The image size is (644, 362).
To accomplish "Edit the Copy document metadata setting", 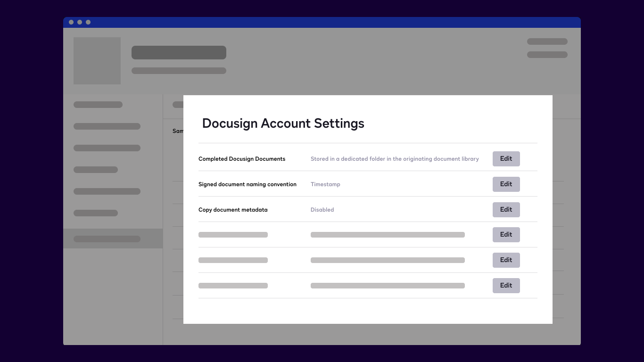I will coord(506,210).
